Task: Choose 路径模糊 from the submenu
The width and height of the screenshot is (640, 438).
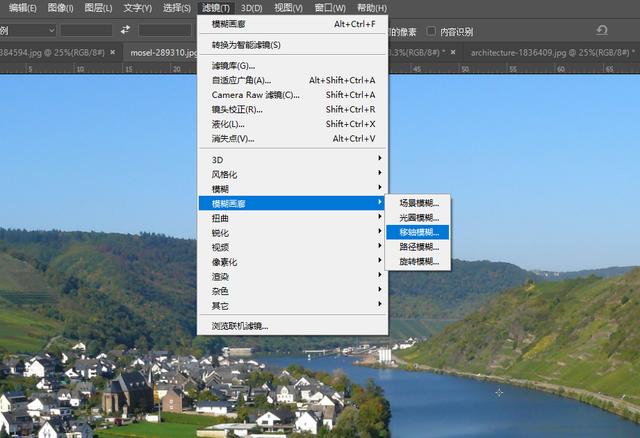Action: pos(419,247)
